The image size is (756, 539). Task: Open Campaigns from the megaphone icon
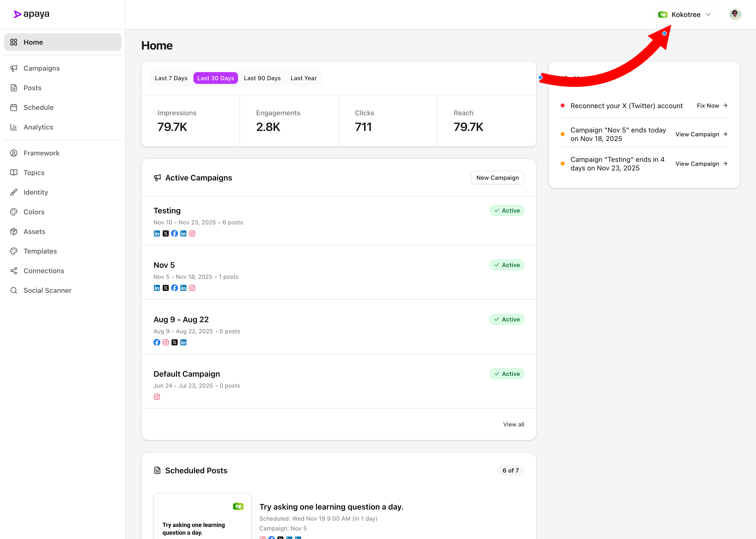point(13,68)
